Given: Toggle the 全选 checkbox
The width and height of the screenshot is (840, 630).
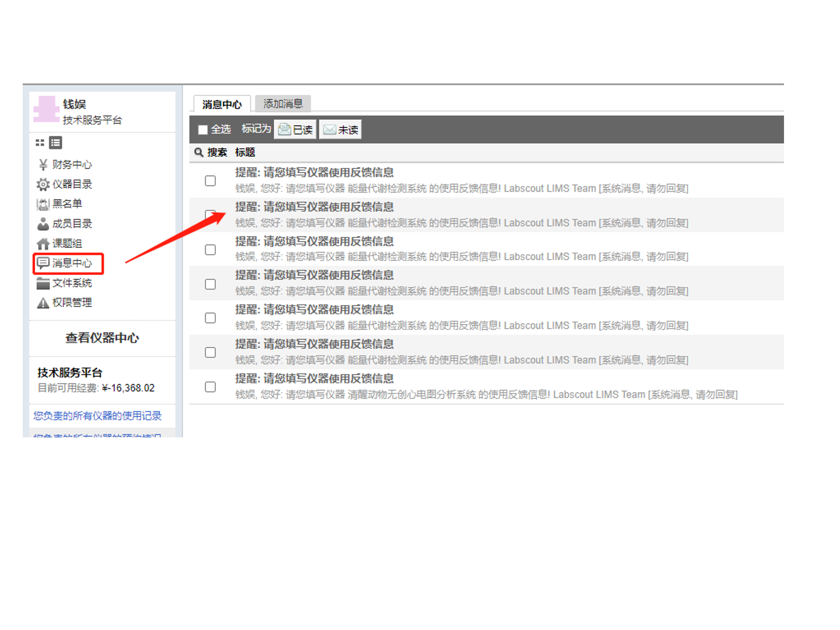Looking at the screenshot, I should (203, 130).
